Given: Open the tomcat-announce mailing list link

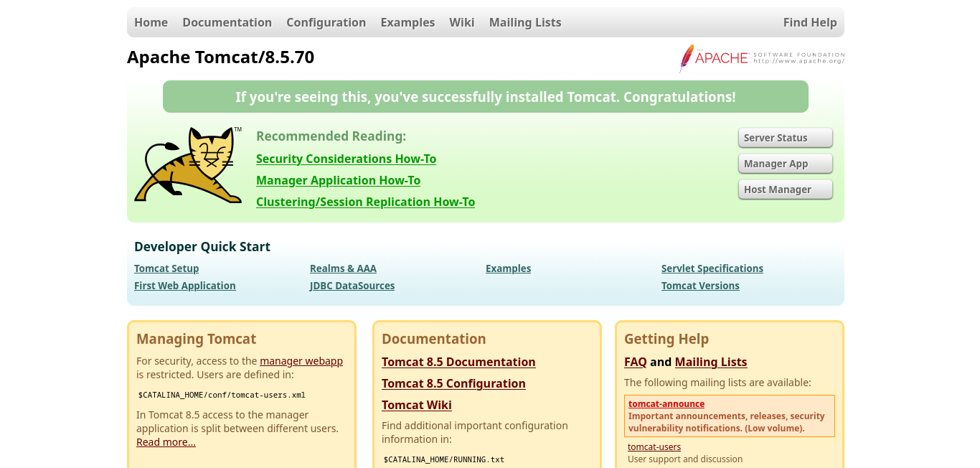Looking at the screenshot, I should pyautogui.click(x=666, y=404).
